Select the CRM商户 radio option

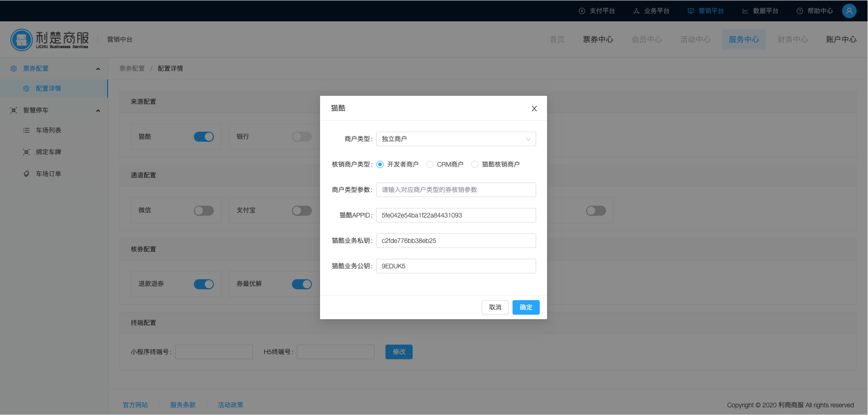pyautogui.click(x=430, y=164)
